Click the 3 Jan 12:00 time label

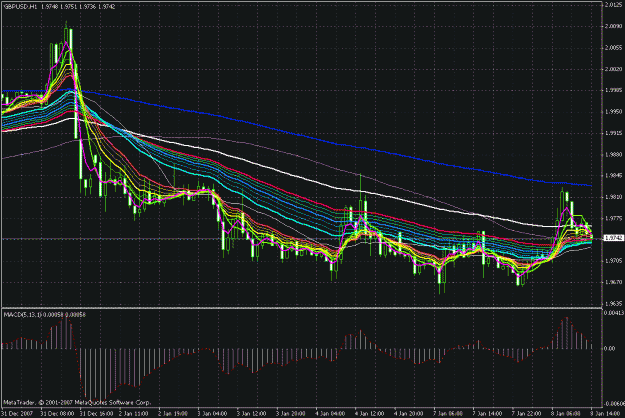click(x=252, y=414)
